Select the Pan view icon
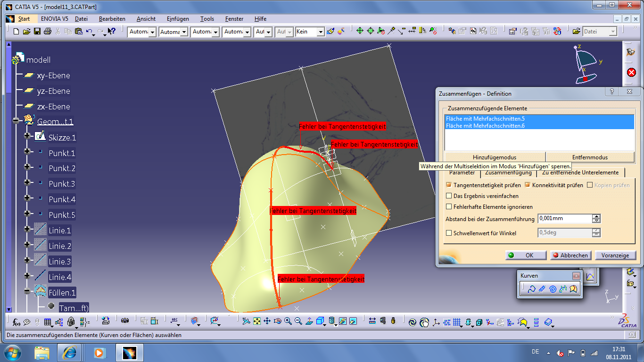 pyautogui.click(x=267, y=321)
